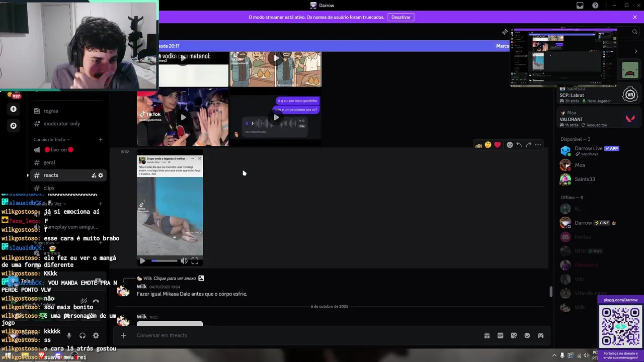
Task: Open the gift icon in chat bar
Action: (x=487, y=335)
